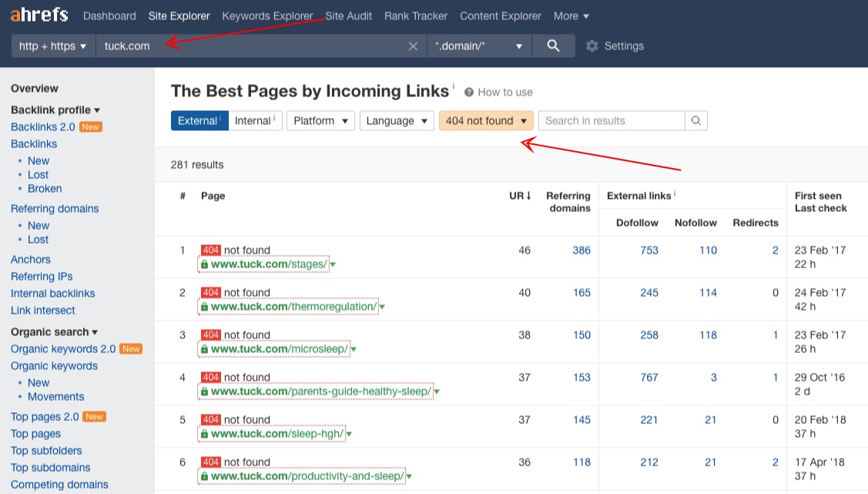The image size is (868, 494).
Task: Click lock icon next to tuck.com/sleep-hgh/
Action: pyautogui.click(x=204, y=434)
